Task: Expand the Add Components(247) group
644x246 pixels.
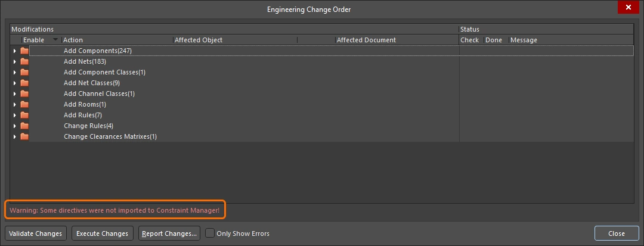Action: pos(15,51)
